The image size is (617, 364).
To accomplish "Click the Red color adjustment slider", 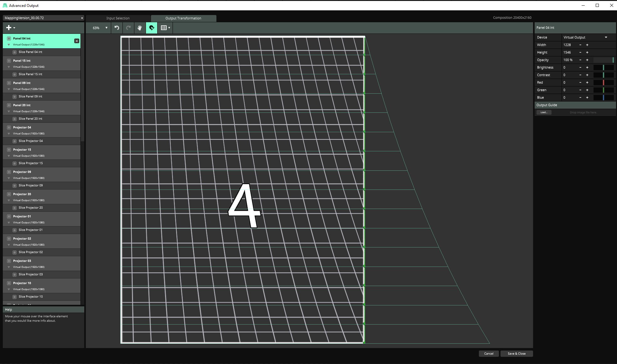I will (x=603, y=82).
